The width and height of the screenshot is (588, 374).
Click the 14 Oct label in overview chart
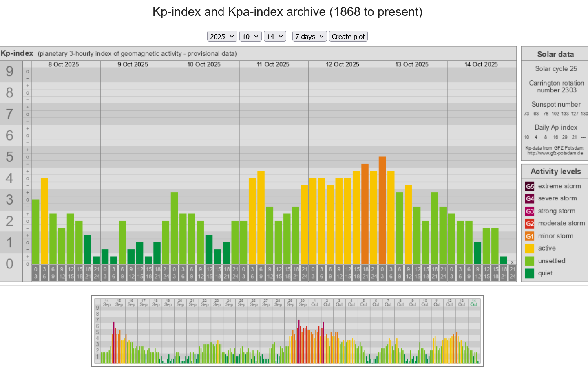coord(474,303)
